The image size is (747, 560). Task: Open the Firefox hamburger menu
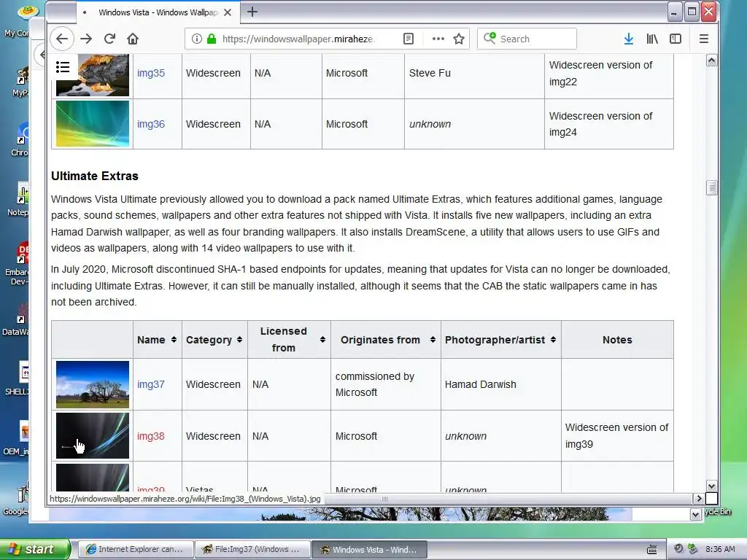click(x=704, y=39)
